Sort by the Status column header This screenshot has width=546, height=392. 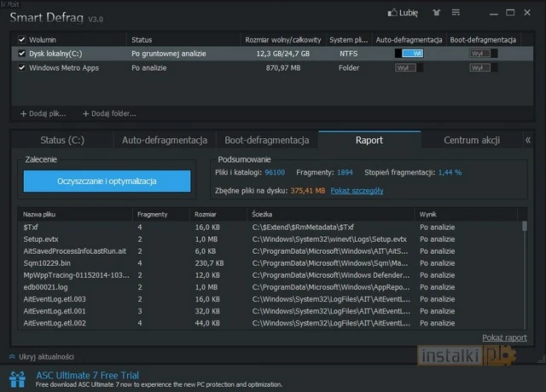pyautogui.click(x=183, y=40)
